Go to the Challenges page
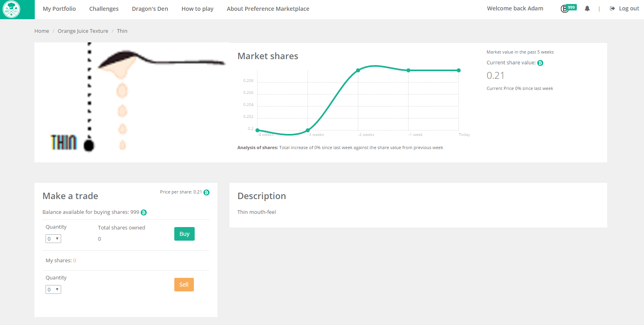 tap(104, 9)
